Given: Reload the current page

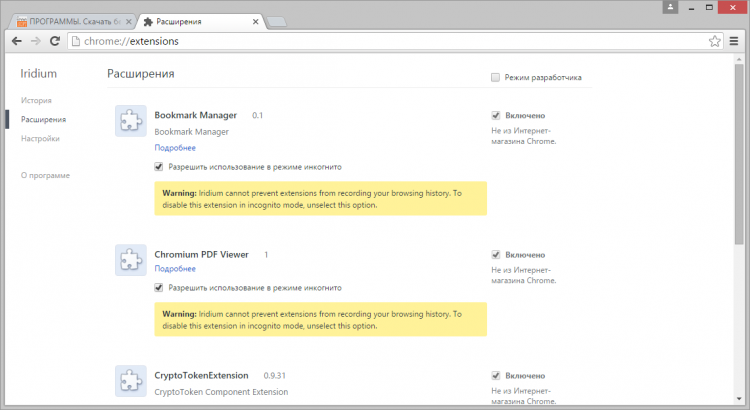Looking at the screenshot, I should pyautogui.click(x=56, y=41).
